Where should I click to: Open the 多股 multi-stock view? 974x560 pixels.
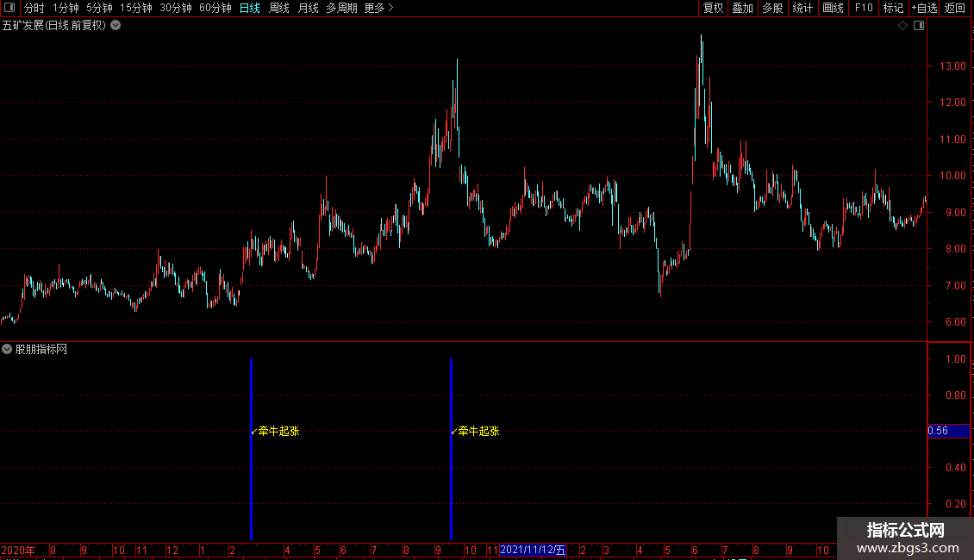772,8
